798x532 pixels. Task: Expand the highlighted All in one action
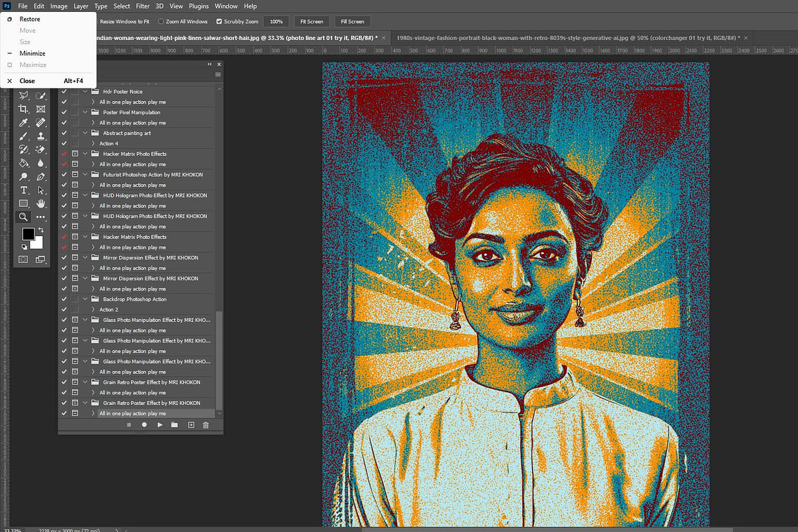(x=94, y=414)
